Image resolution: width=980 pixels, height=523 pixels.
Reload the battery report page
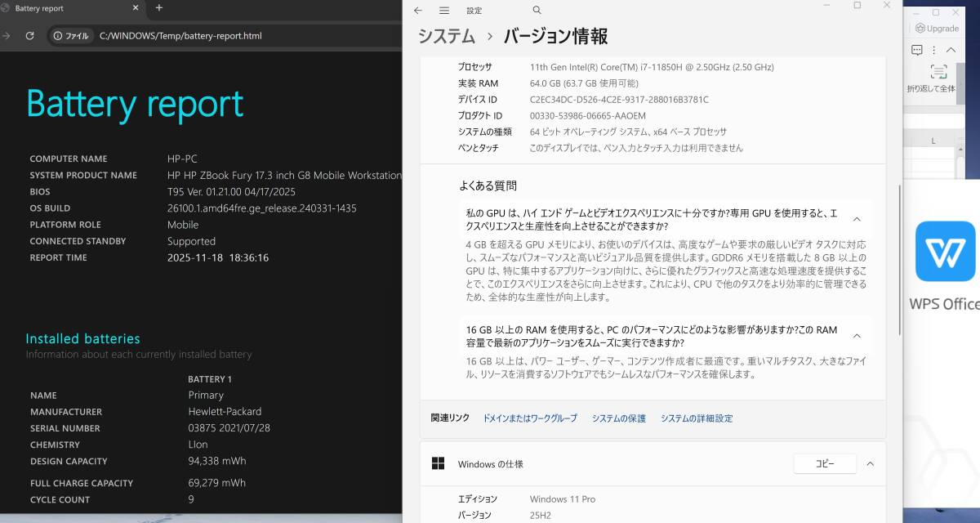(x=29, y=36)
